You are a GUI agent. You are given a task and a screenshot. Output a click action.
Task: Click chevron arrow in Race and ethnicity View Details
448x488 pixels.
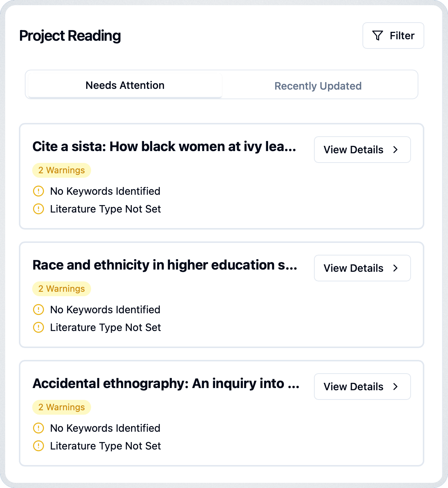pyautogui.click(x=395, y=268)
